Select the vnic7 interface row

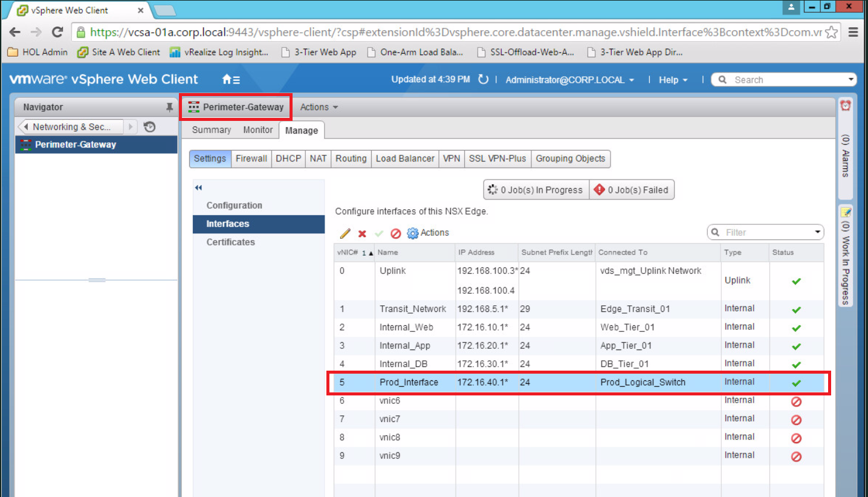pos(578,419)
